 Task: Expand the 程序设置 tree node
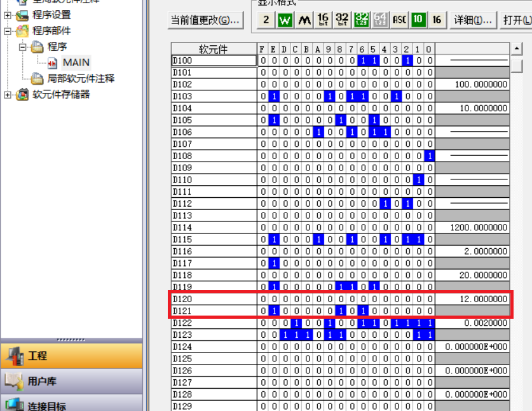coord(8,15)
